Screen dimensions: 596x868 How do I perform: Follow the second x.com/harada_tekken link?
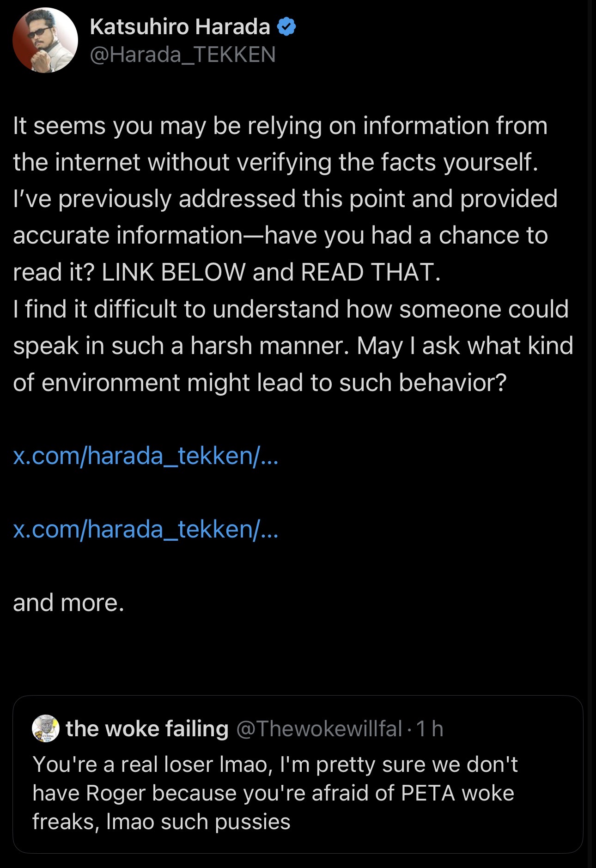146,529
